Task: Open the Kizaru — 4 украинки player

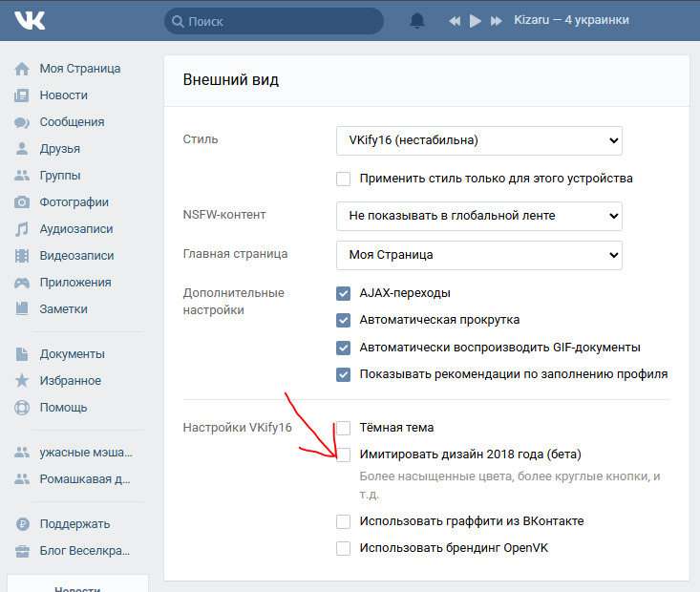Action: (571, 20)
